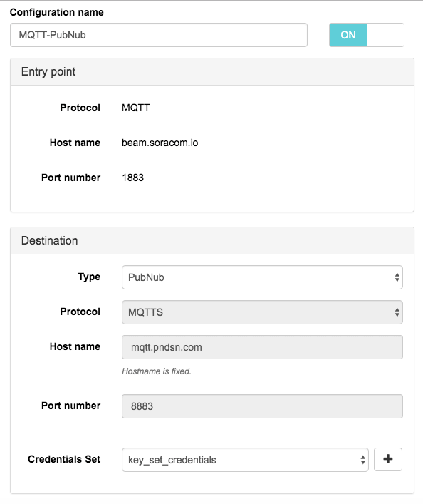
Task: Add new credentials set with plus icon
Action: coord(387,459)
